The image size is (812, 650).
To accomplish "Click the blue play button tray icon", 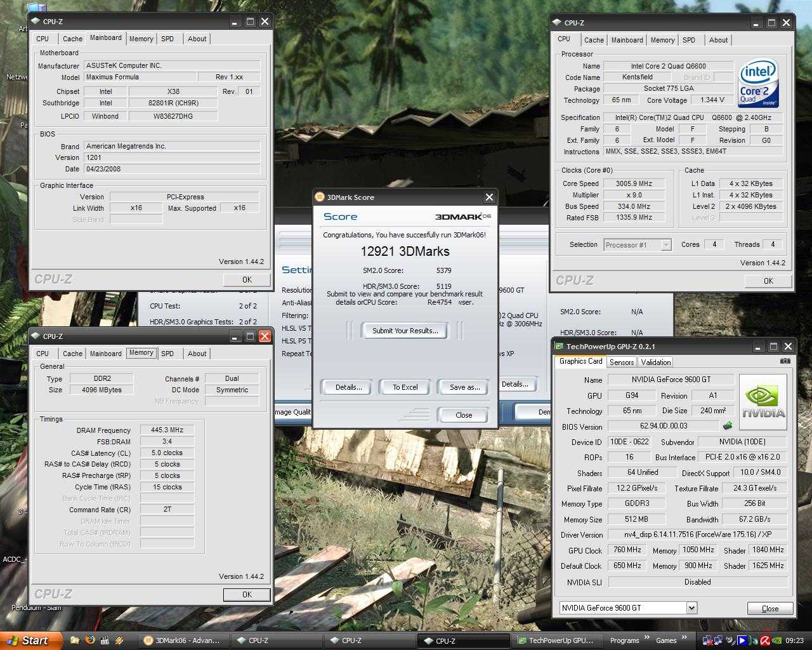I will click(x=742, y=640).
